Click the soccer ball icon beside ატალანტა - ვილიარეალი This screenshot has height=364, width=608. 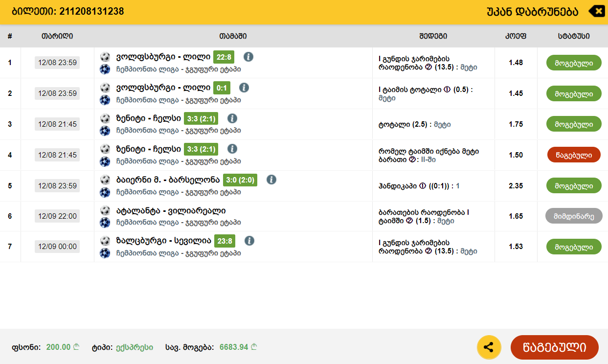(105, 210)
